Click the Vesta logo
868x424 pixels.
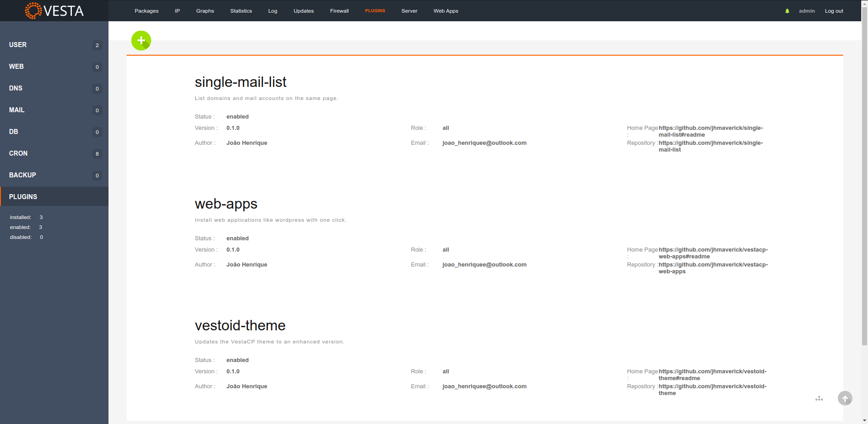point(54,11)
